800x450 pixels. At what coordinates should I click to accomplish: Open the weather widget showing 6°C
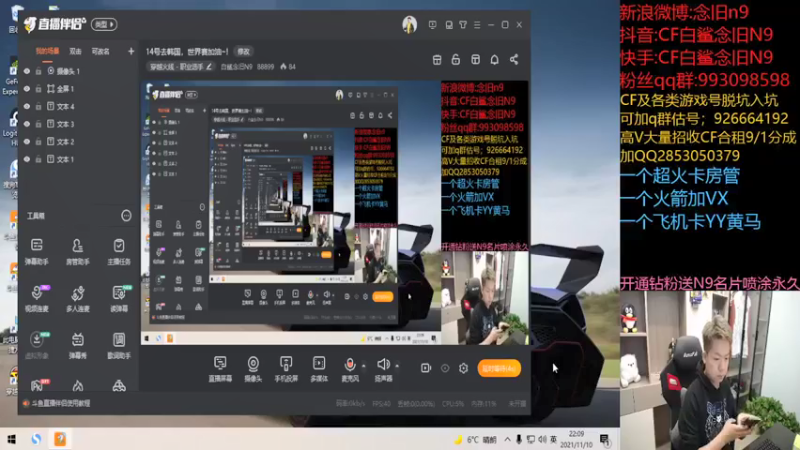tap(474, 439)
